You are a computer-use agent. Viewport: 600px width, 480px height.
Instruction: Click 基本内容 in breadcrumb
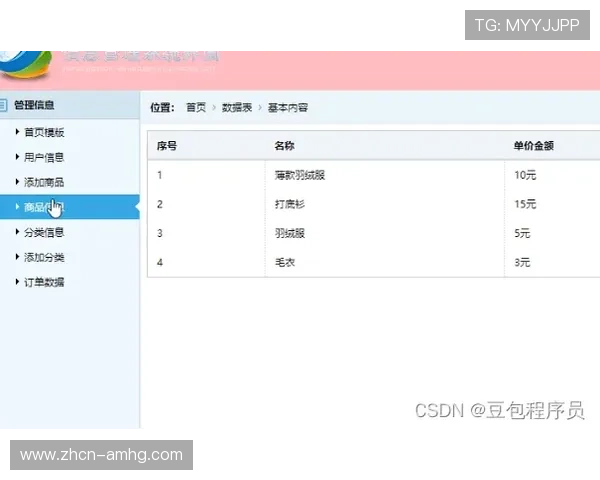tap(288, 108)
